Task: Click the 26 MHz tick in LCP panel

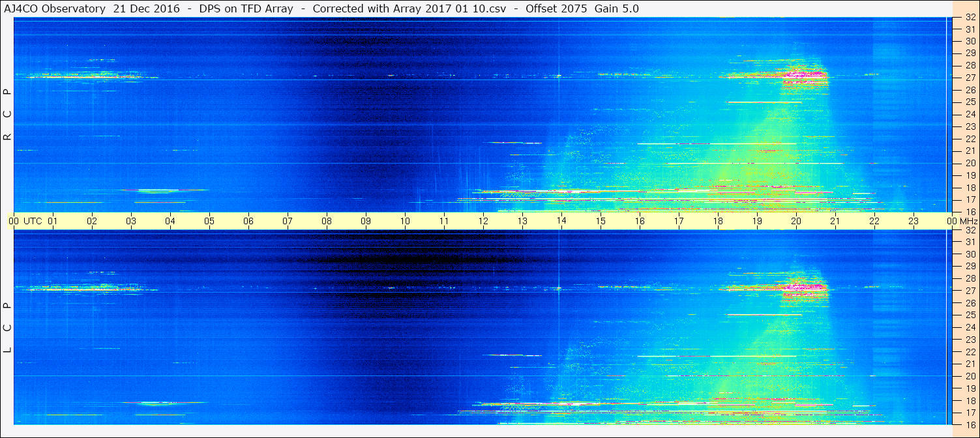Action: point(970,303)
